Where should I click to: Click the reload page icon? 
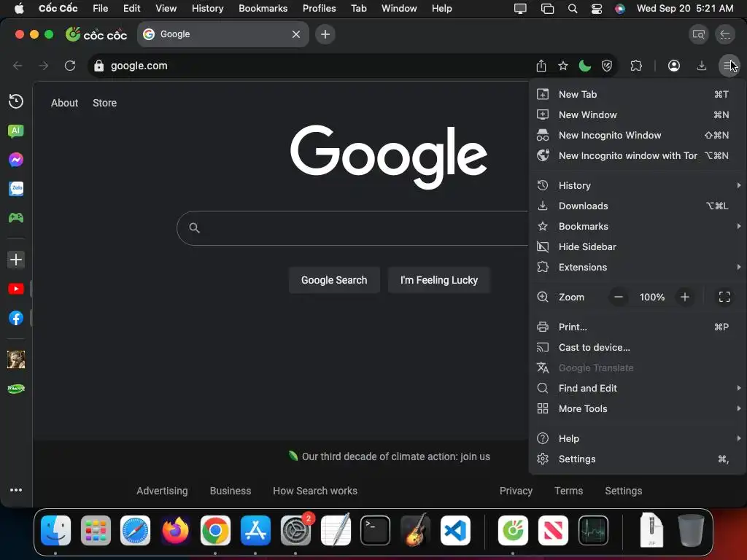tap(70, 66)
